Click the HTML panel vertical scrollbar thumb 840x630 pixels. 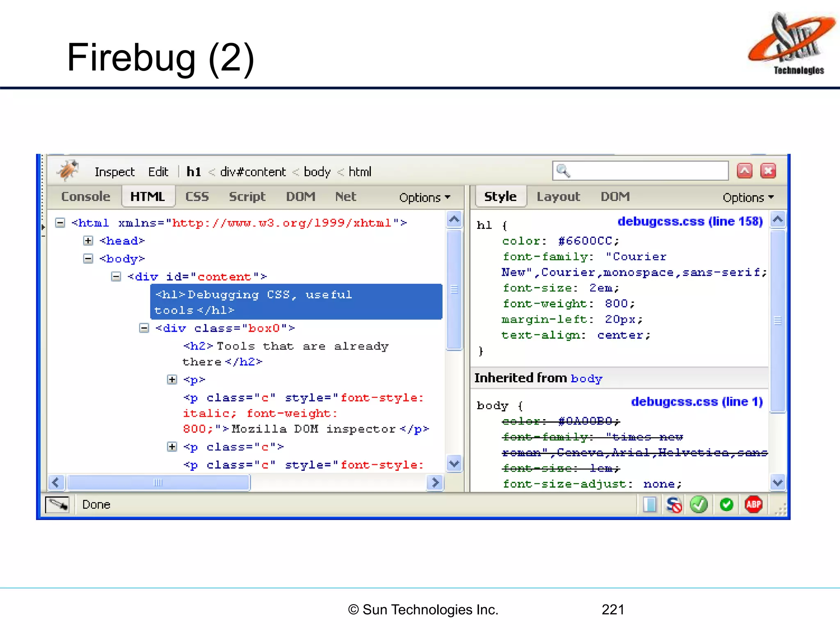click(454, 290)
